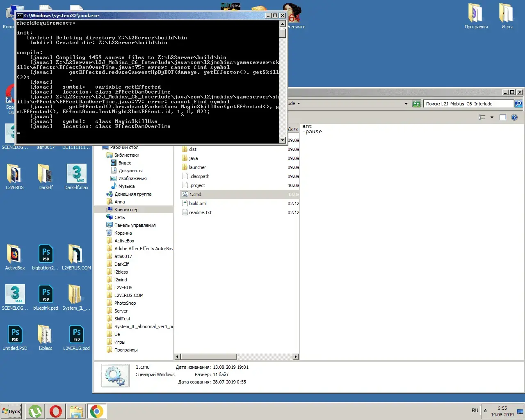The width and height of the screenshot is (525, 420).
Task: Click the change view icon in Explorer
Action: 482,117
